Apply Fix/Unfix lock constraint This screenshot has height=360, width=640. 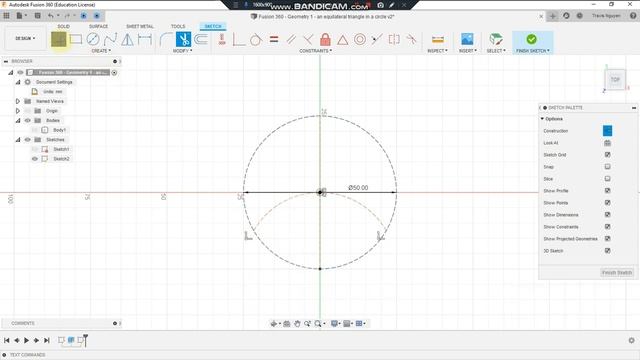(x=325, y=39)
